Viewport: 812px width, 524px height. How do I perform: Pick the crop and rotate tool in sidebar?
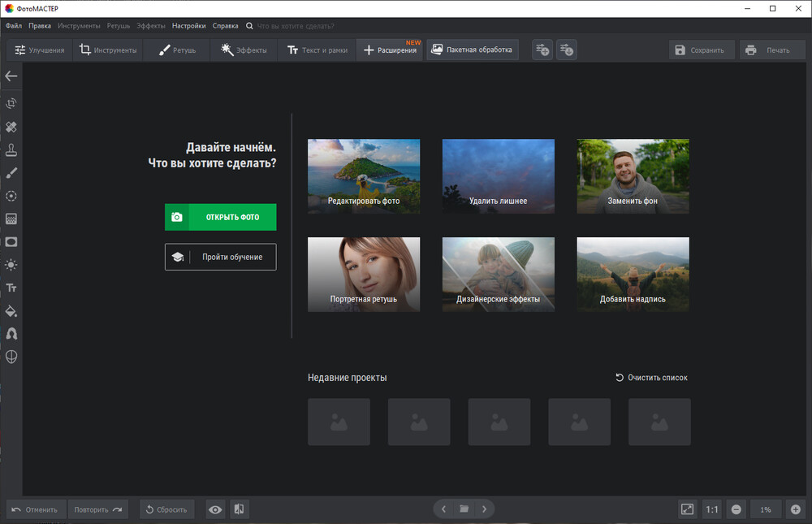pyautogui.click(x=11, y=103)
